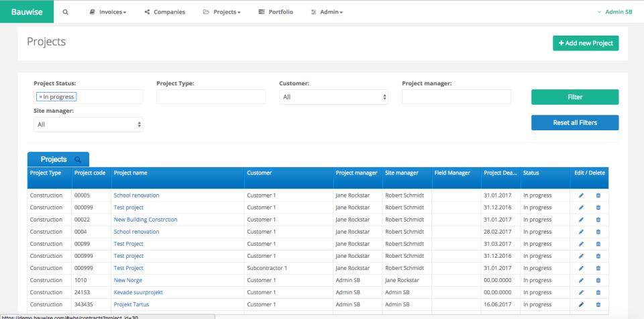This screenshot has height=319, width=644.
Task: Expand the Admin SB user menu
Action: click(x=614, y=12)
